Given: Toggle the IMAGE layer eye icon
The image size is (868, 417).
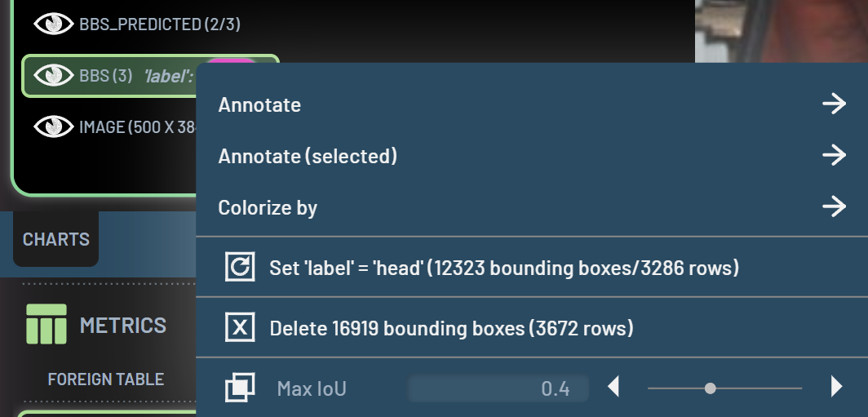Looking at the screenshot, I should (x=54, y=126).
